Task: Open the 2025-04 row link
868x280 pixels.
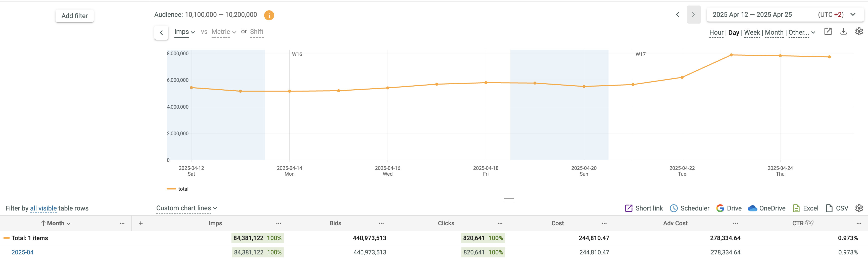Action: (22, 252)
